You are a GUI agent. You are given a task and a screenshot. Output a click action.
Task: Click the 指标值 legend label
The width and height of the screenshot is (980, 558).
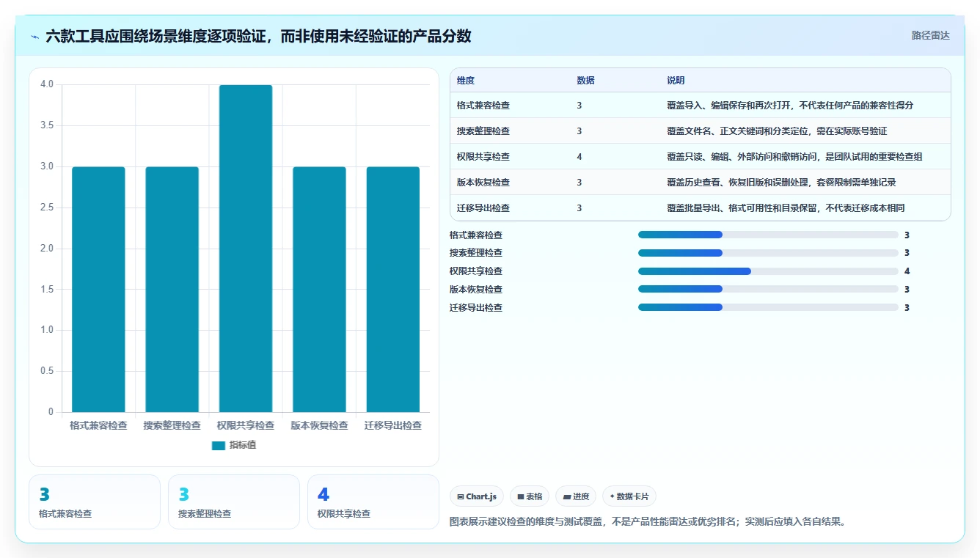coord(243,445)
